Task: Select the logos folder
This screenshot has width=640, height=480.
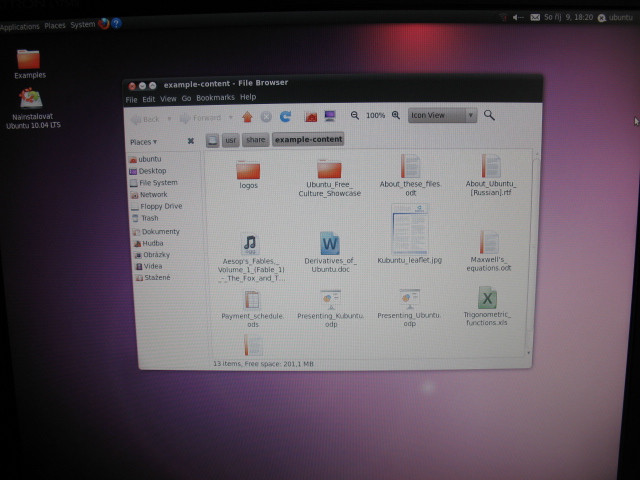Action: click(x=248, y=175)
